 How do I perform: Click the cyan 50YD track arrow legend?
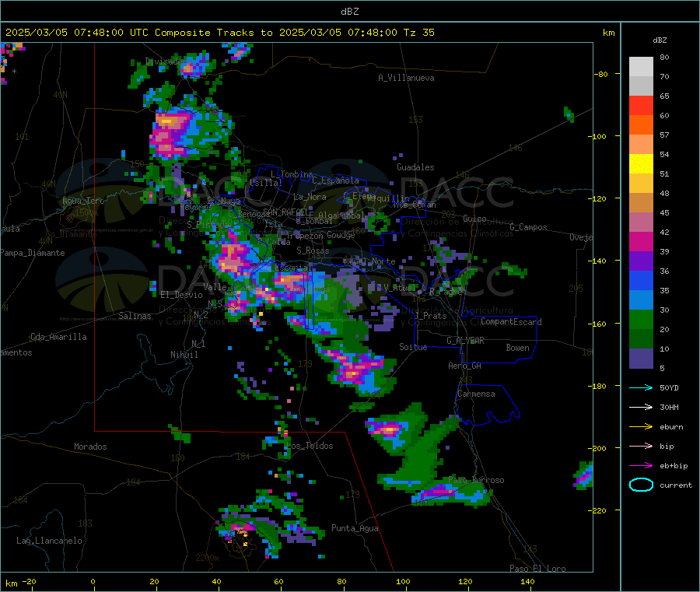point(641,387)
